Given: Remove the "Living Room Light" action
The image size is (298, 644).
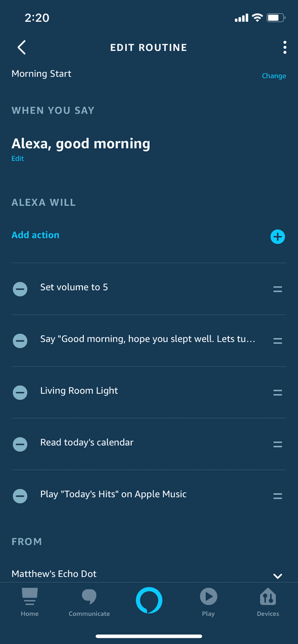Looking at the screenshot, I should (x=20, y=392).
